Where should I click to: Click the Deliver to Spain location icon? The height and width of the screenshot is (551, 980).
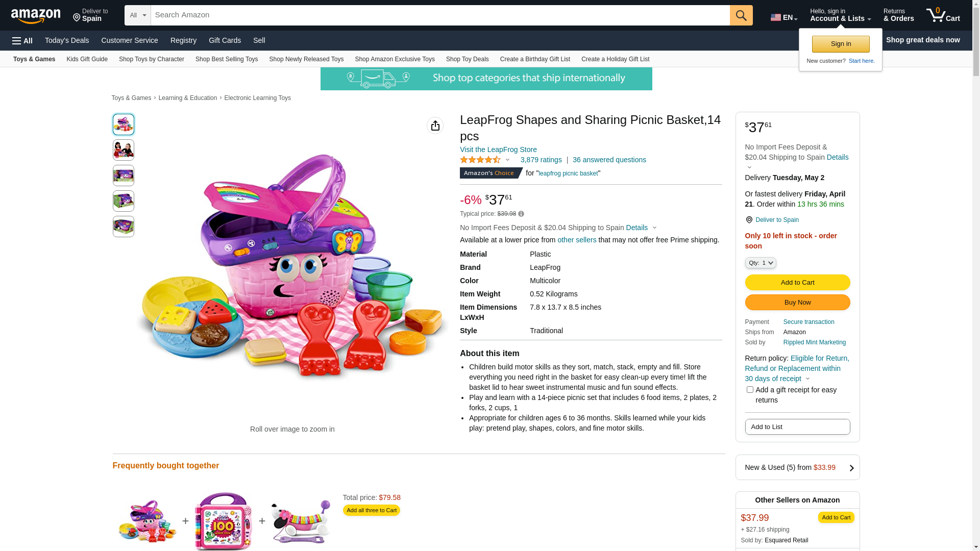coord(749,220)
